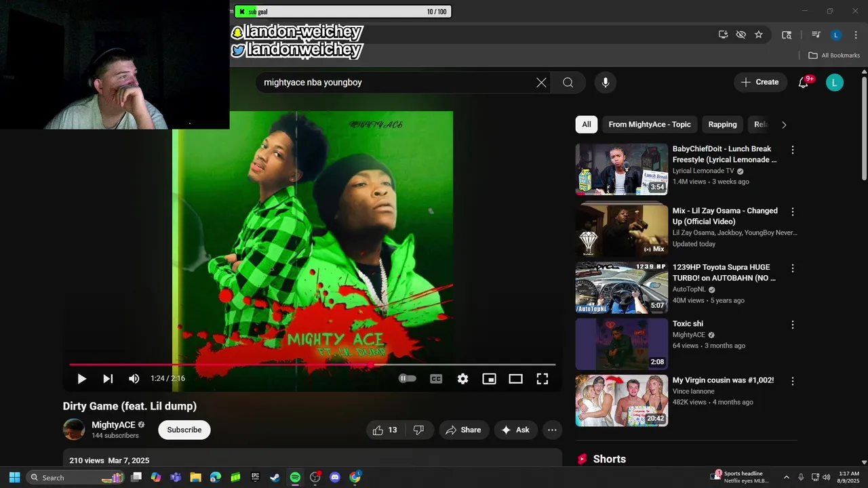Enable theater mode view

515,379
